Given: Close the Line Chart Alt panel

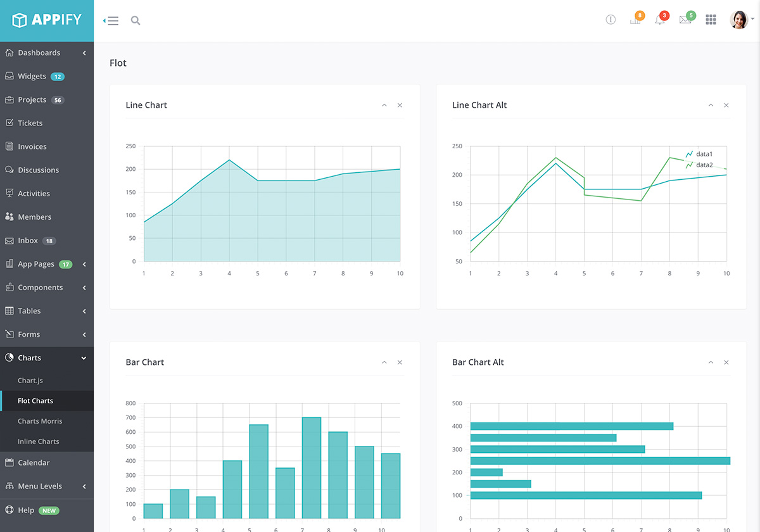Looking at the screenshot, I should (726, 105).
